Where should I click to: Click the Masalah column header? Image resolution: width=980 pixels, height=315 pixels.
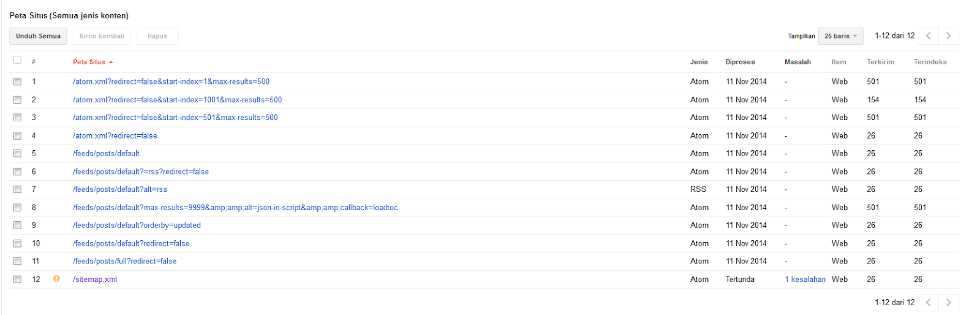[797, 62]
